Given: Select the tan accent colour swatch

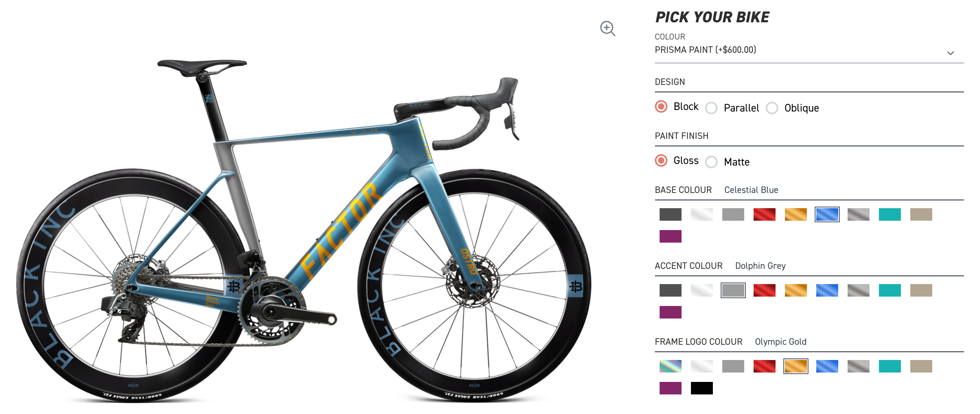Looking at the screenshot, I should coord(921,290).
